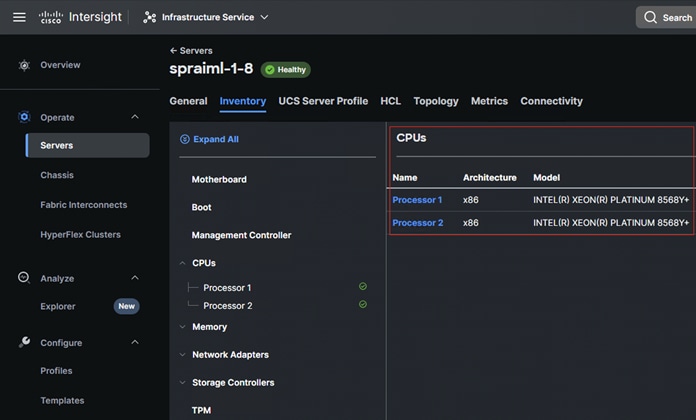
Task: Expand the Network Adapters node chevron
Action: click(182, 355)
